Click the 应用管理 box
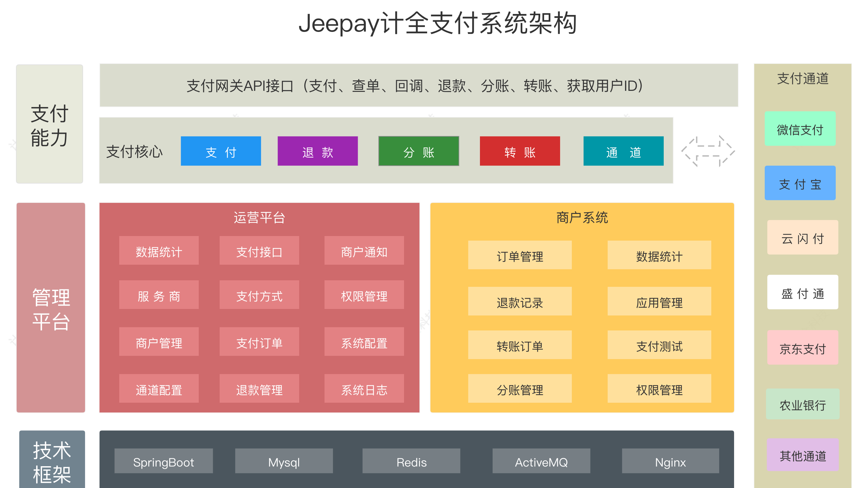Viewport: 868px width, 488px height. 659,301
